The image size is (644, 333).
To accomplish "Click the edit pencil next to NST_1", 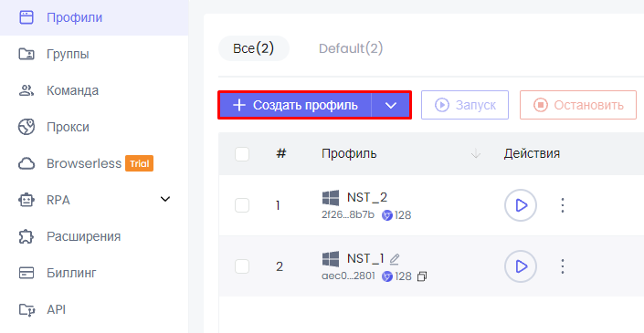I will point(395,259).
